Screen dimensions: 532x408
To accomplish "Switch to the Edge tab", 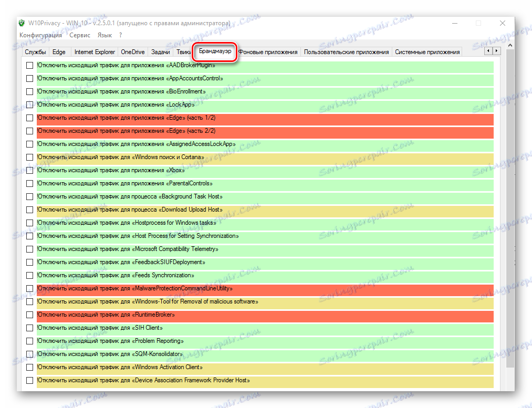I will click(x=59, y=52).
